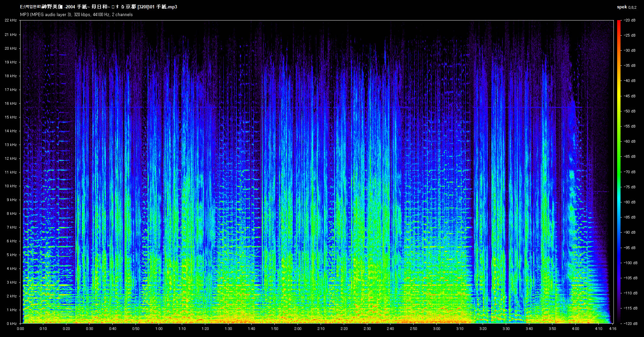Click the 4:10 time axis label
This screenshot has height=337, width=644.
[x=599, y=329]
